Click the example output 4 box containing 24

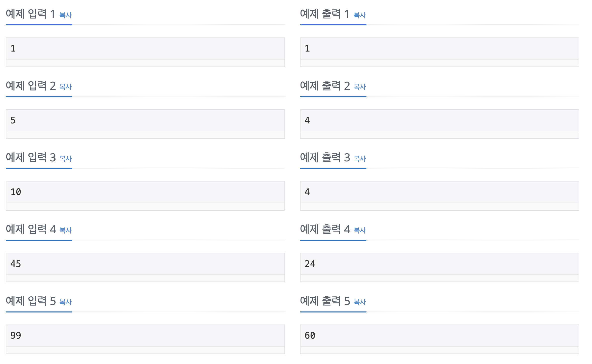point(440,267)
